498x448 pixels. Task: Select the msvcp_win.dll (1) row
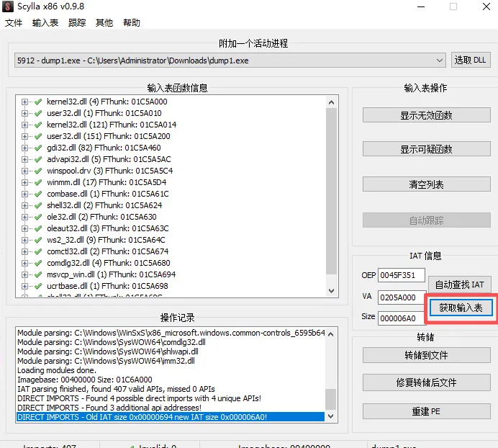111,274
